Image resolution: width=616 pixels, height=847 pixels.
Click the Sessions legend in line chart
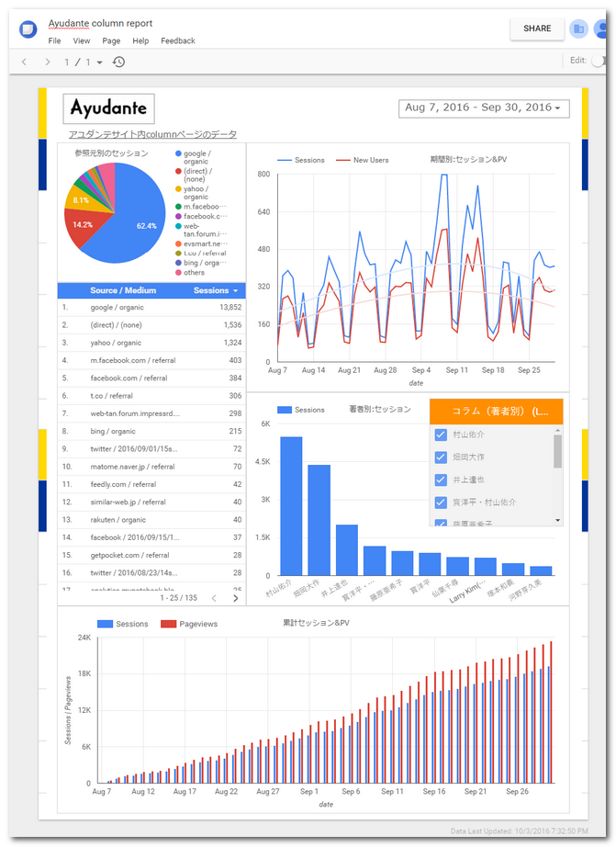[x=301, y=161]
